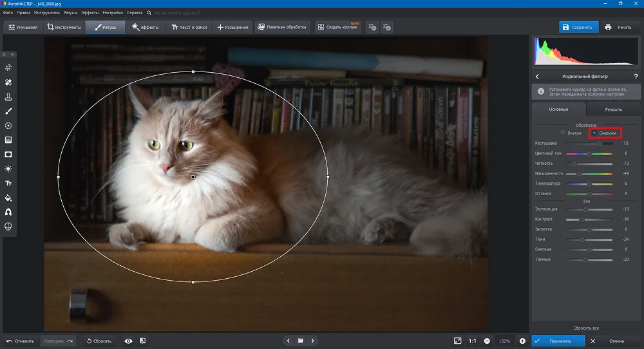Image resolution: width=644 pixels, height=349 pixels.
Task: Select the dotted circle radial tool icon
Action: [8, 126]
